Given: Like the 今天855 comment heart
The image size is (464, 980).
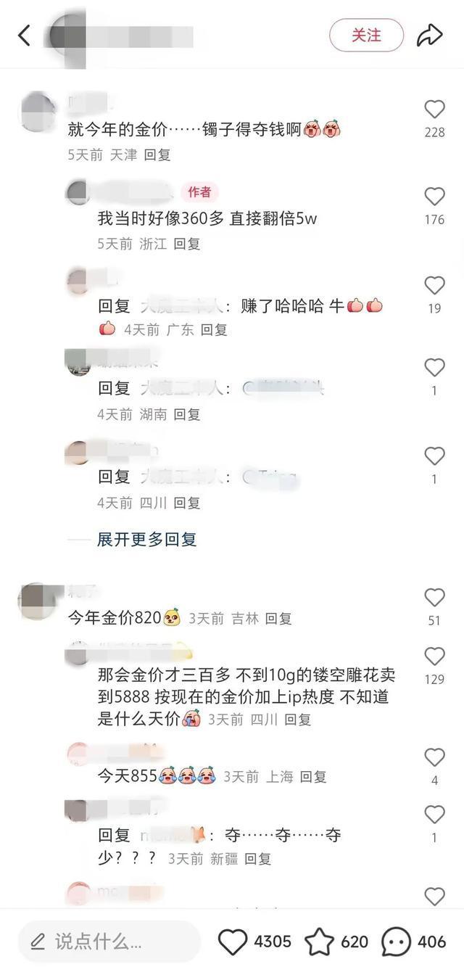Looking at the screenshot, I should [x=434, y=758].
